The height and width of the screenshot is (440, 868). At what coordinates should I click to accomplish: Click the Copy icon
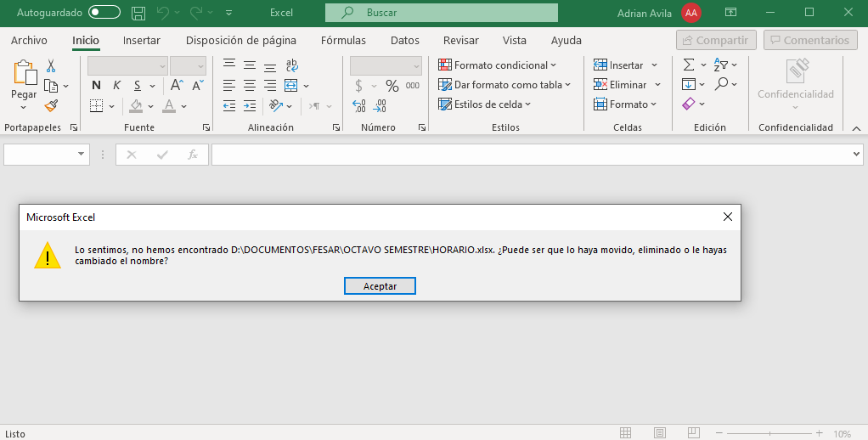pyautogui.click(x=51, y=86)
